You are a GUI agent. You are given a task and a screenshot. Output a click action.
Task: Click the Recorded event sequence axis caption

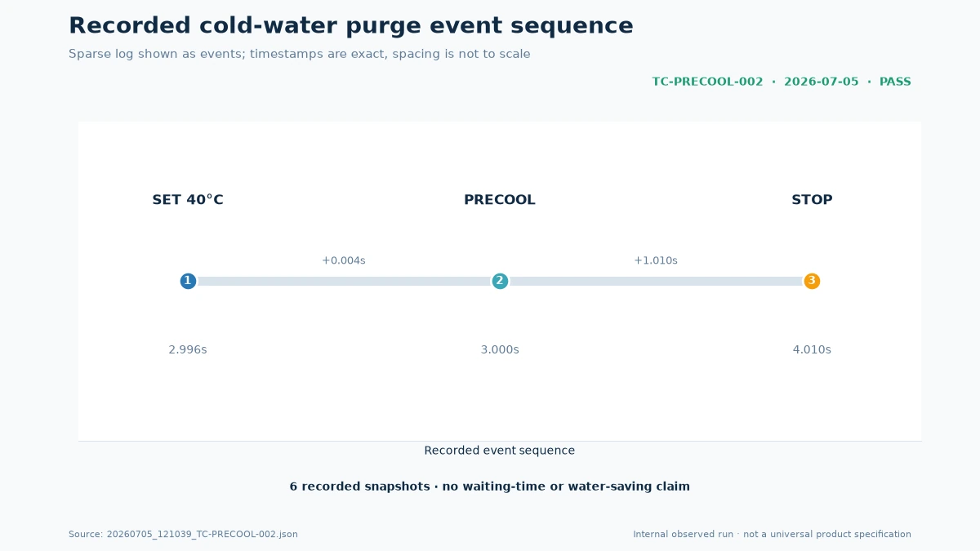[500, 451]
